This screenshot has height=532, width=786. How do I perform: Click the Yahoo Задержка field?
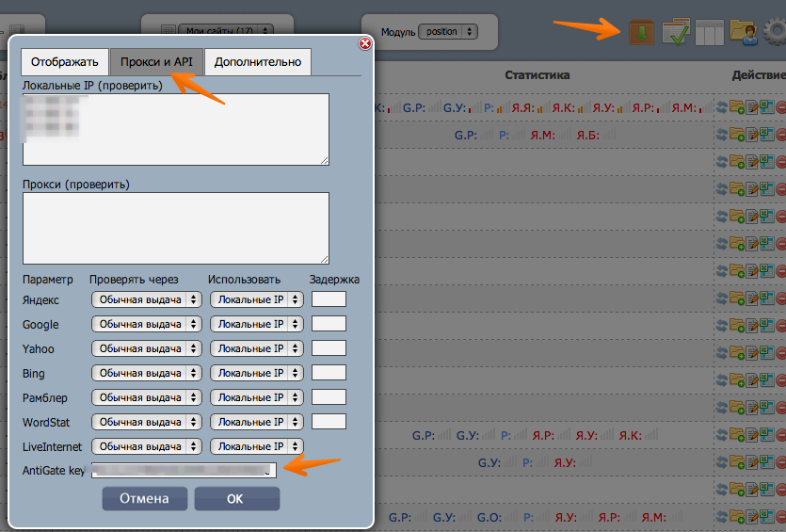329,348
